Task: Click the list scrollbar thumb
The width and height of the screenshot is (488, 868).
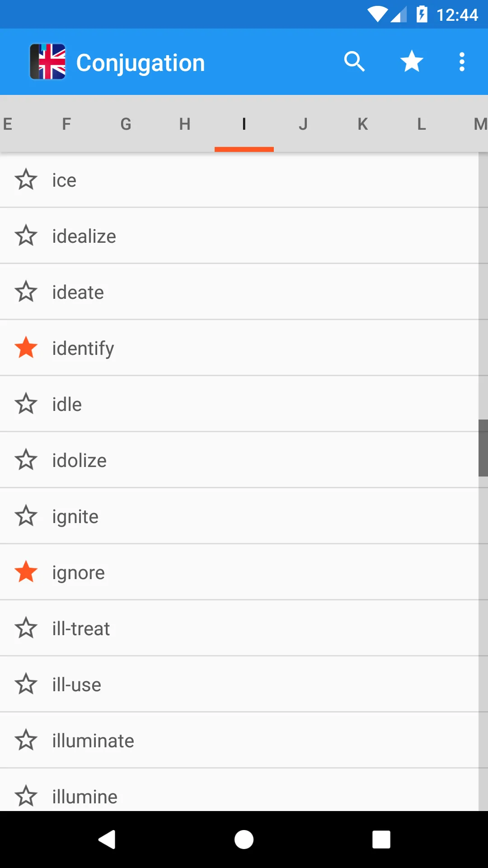Action: point(483,448)
